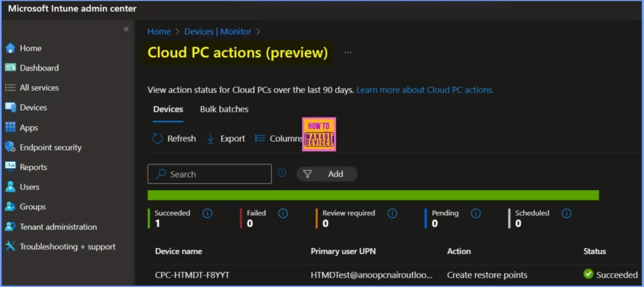Show info for Pending status

click(475, 213)
